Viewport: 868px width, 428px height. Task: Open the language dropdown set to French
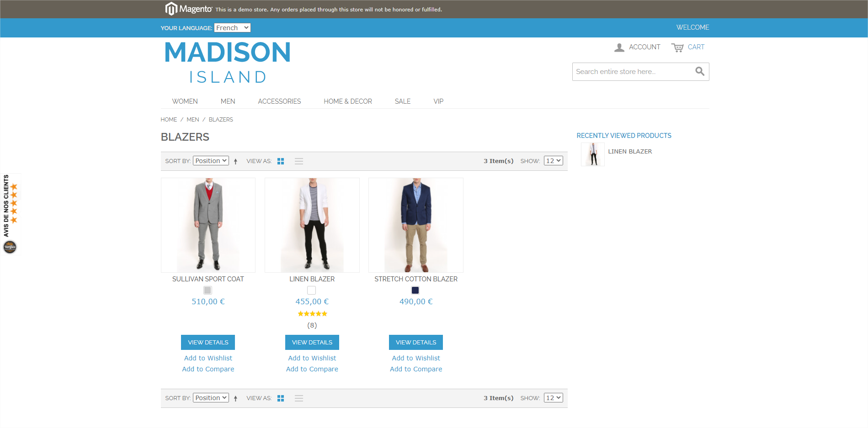click(232, 28)
